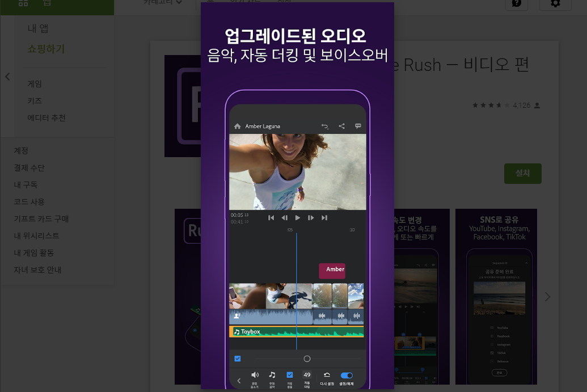Open the 속도 변경 screenshot thumbnail
The width and height of the screenshot is (587, 392).
point(421,297)
